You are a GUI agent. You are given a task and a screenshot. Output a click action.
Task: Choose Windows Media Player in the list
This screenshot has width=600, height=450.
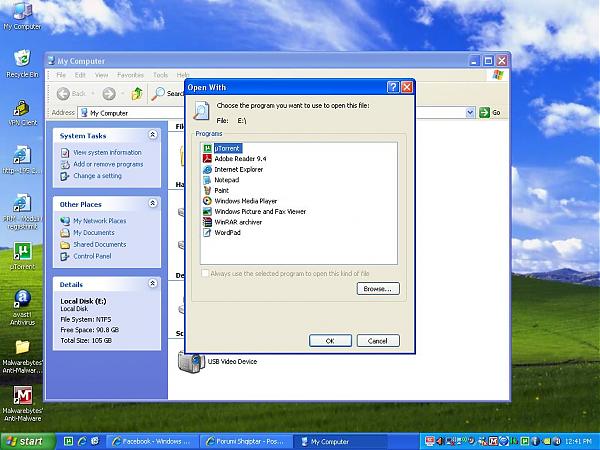pyautogui.click(x=245, y=201)
